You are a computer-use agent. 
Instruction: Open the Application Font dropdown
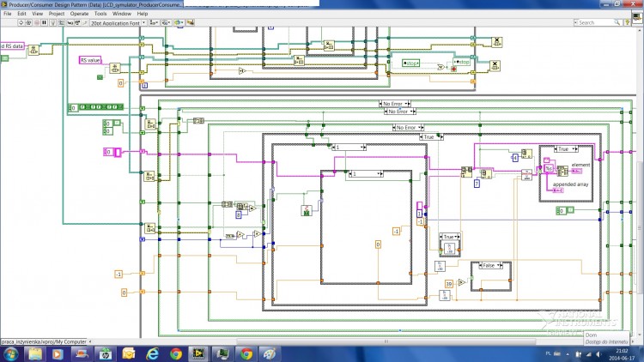(x=118, y=23)
